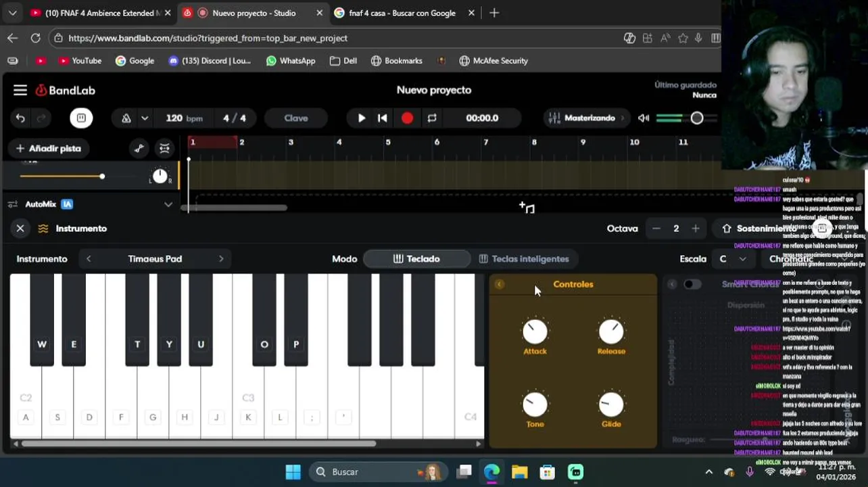
Task: Decrease the octave with the minus button
Action: point(656,229)
